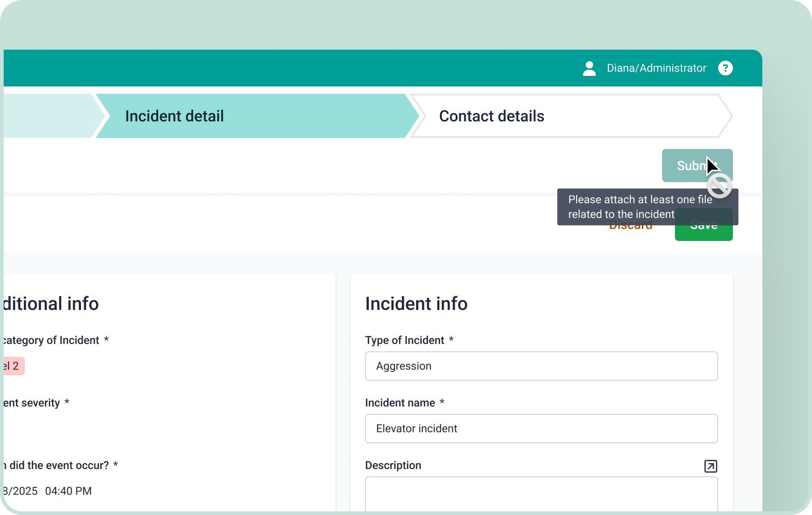The image size is (812, 515).
Task: Focus the empty Description text area
Action: coord(541,494)
